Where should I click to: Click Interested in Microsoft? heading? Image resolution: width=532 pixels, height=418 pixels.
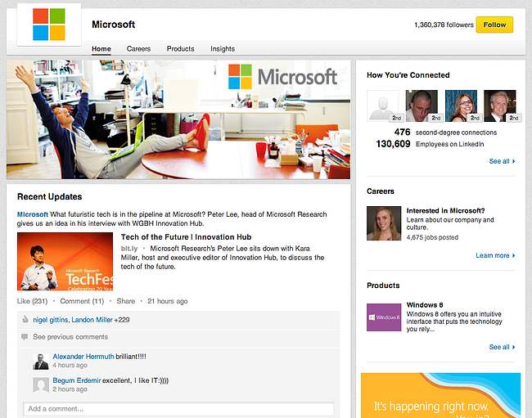tap(445, 210)
